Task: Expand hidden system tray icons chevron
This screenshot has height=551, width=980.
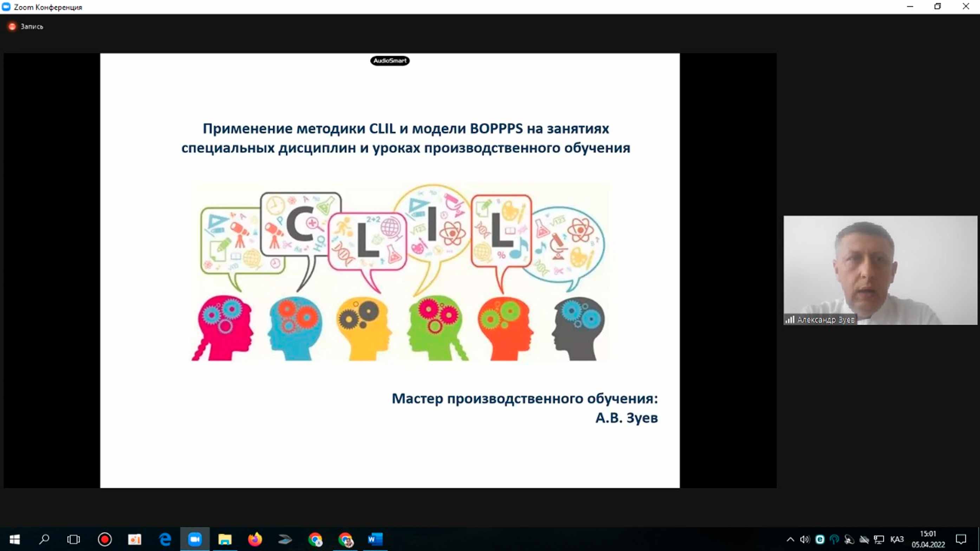Action: point(790,539)
